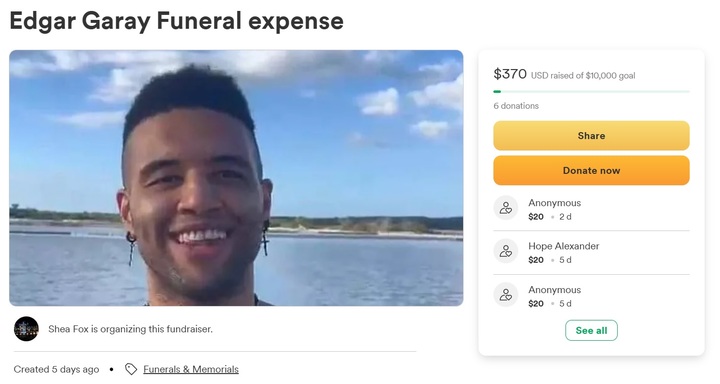Click the 6 donations count text
The width and height of the screenshot is (720, 384).
pyautogui.click(x=516, y=106)
